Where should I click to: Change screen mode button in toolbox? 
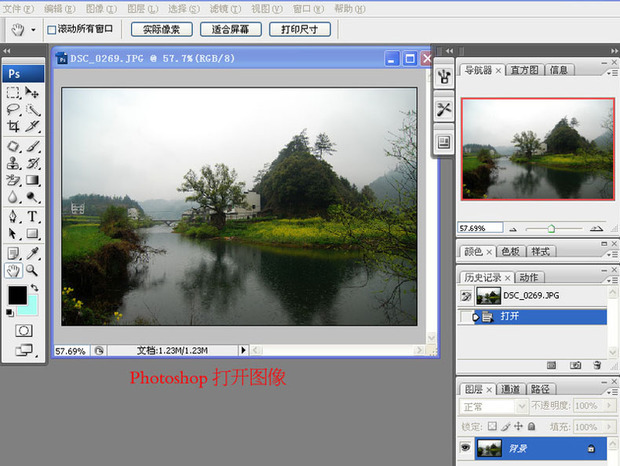(24, 350)
